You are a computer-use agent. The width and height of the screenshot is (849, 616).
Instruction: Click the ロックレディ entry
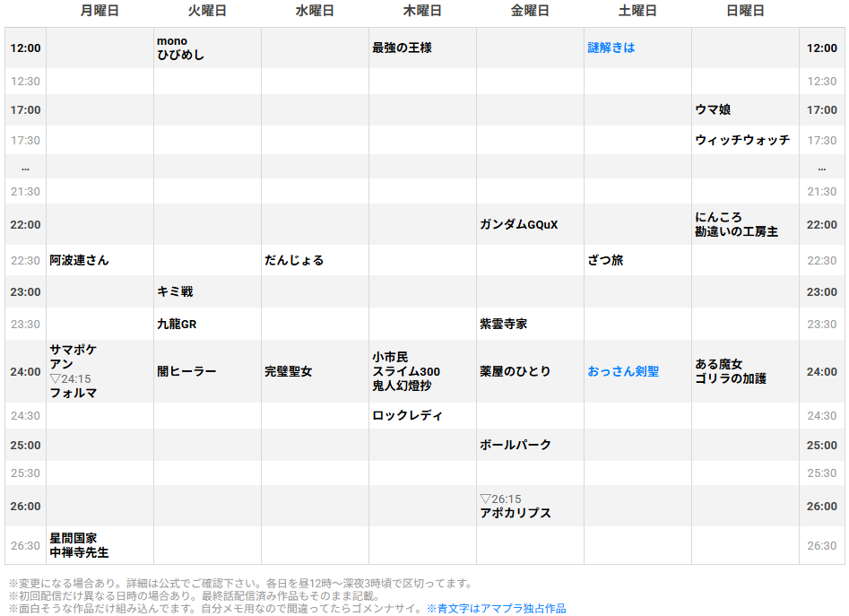click(407, 416)
